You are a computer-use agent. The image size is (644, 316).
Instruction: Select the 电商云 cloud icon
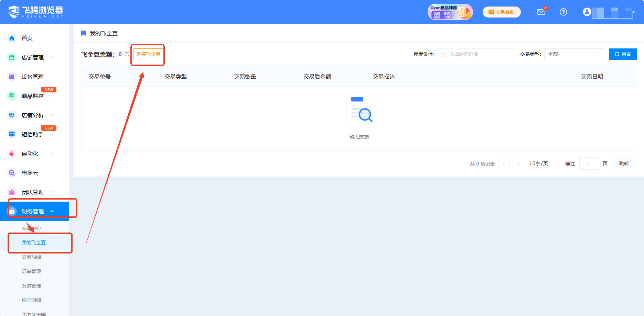[x=11, y=173]
